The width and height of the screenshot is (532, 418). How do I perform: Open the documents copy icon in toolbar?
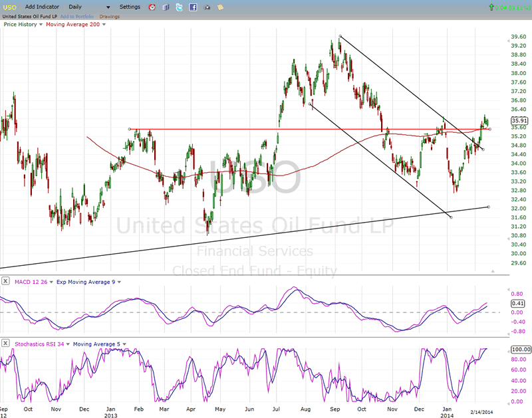coord(166,7)
